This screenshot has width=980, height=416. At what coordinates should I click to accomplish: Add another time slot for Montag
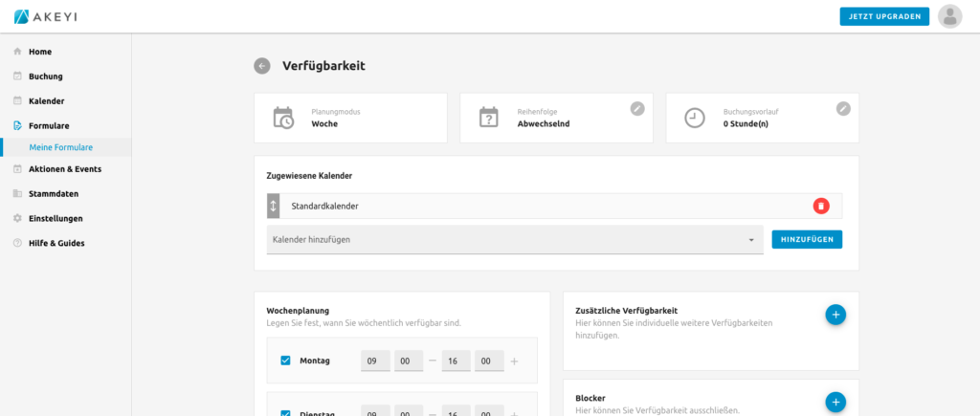coord(514,361)
